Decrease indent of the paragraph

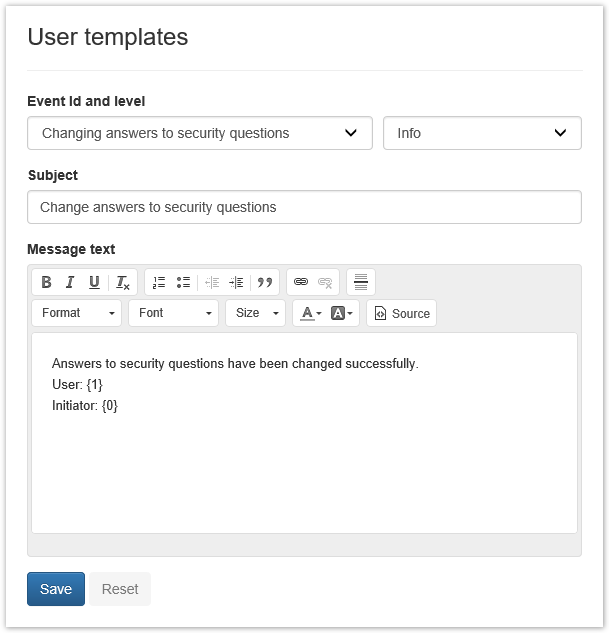[212, 282]
